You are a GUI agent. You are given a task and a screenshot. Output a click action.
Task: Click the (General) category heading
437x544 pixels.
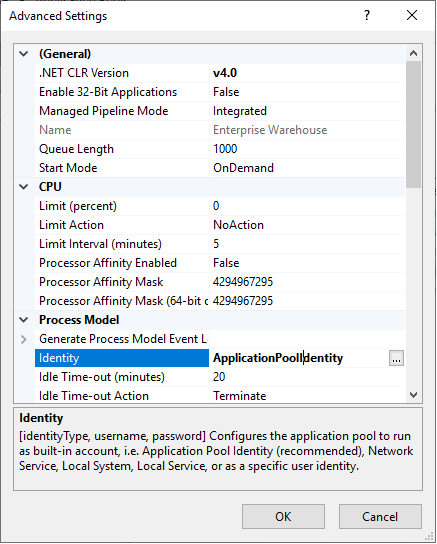coord(65,54)
